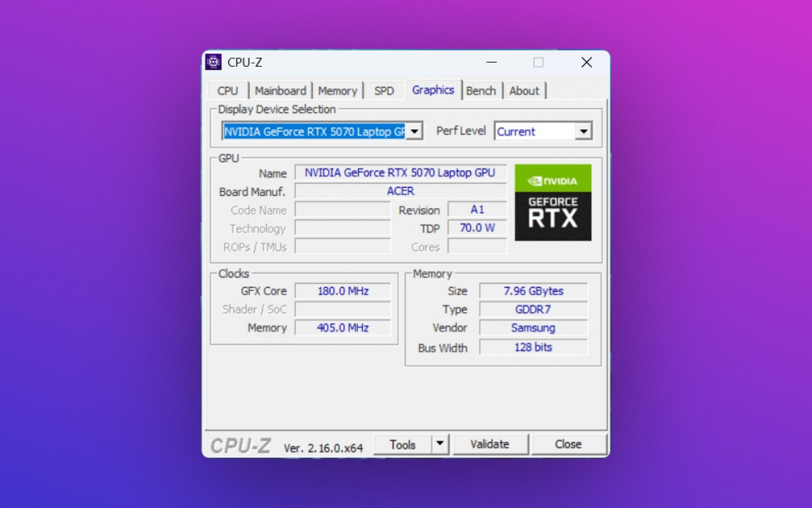This screenshot has width=812, height=508.
Task: Click the Memory Size value field
Action: click(533, 291)
